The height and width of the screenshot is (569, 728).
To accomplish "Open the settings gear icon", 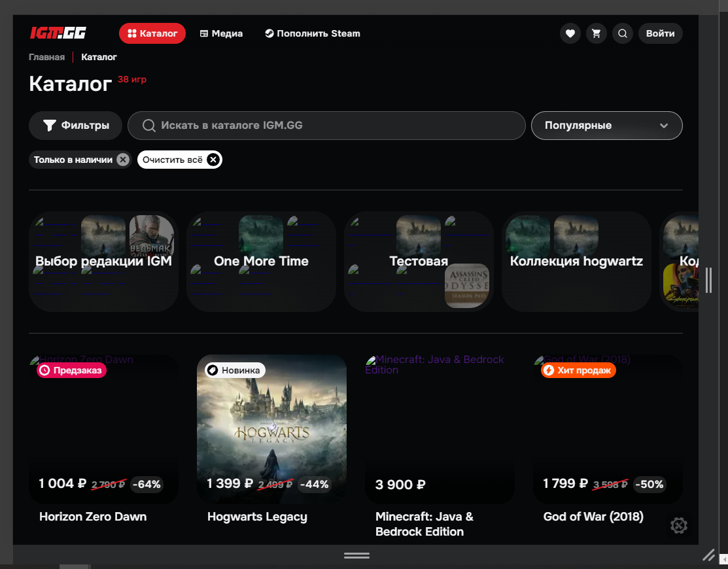I will point(679,525).
